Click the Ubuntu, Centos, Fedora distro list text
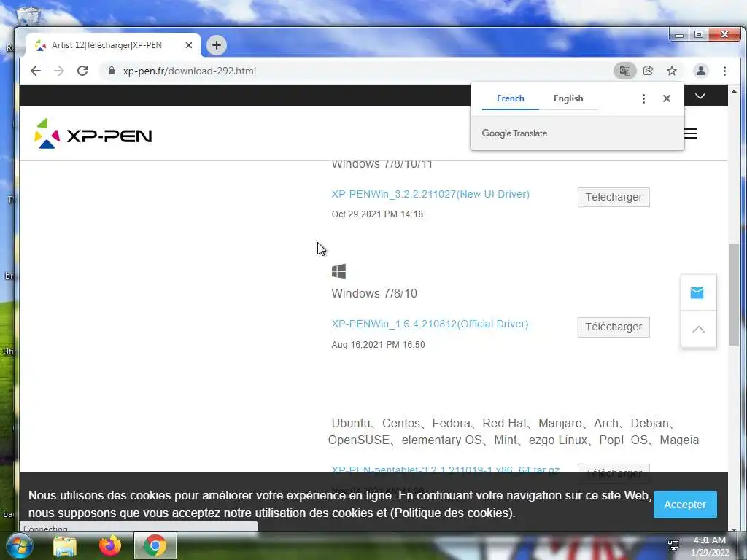The height and width of the screenshot is (560, 747). (514, 432)
